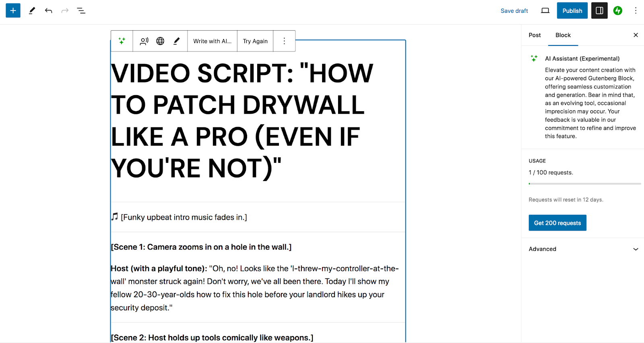Click the AI Assistant sparkle block icon
This screenshot has height=343, width=644.
[x=122, y=41]
